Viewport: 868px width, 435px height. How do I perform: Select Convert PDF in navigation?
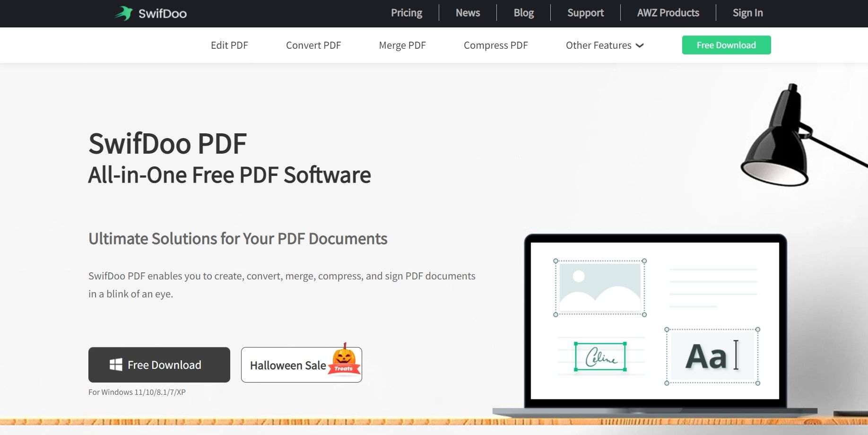click(313, 45)
